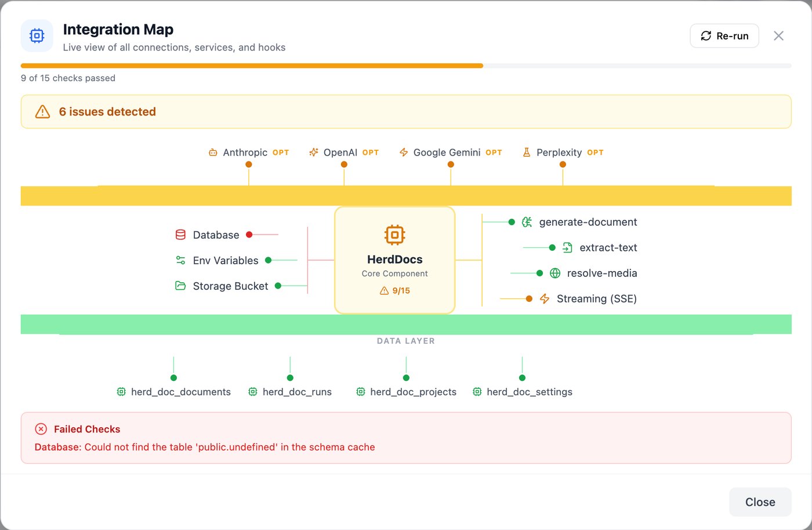Click the herd_doc_runs table icon

(253, 392)
